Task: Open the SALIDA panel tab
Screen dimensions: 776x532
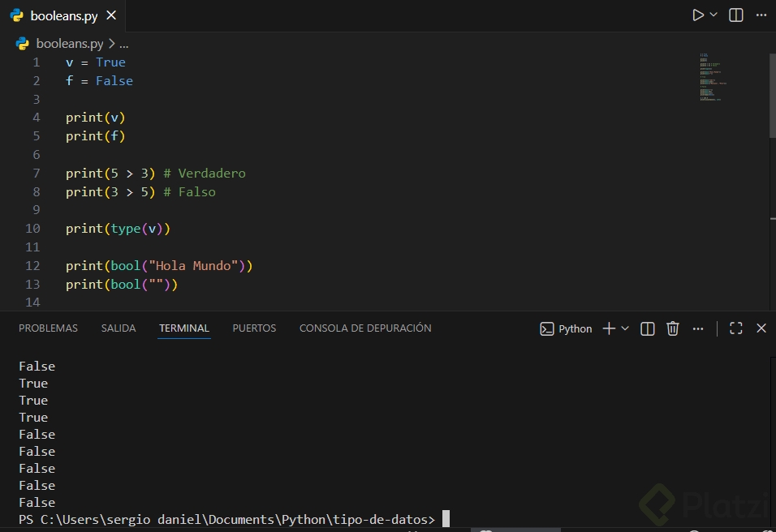Action: (x=119, y=328)
